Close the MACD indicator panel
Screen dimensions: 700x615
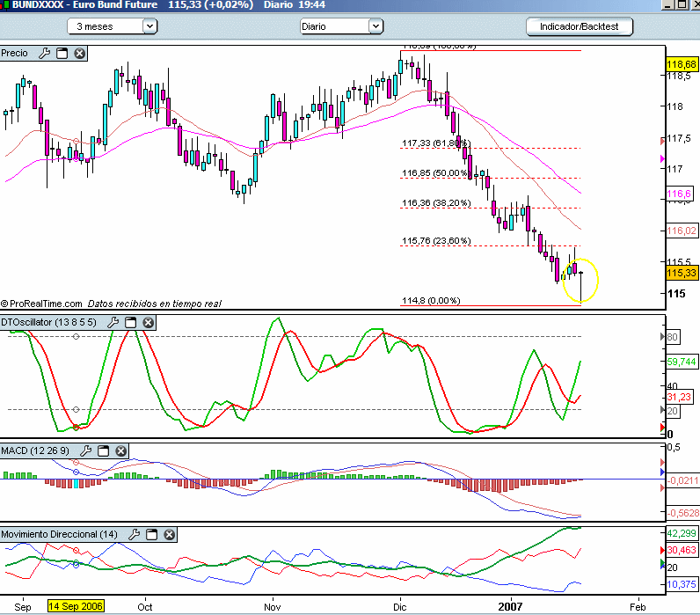click(120, 451)
